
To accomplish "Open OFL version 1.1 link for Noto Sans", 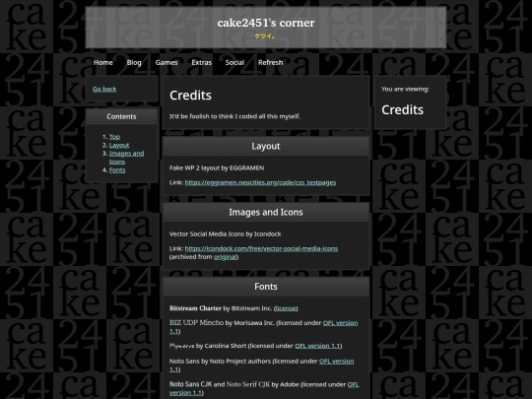I will point(336,362).
